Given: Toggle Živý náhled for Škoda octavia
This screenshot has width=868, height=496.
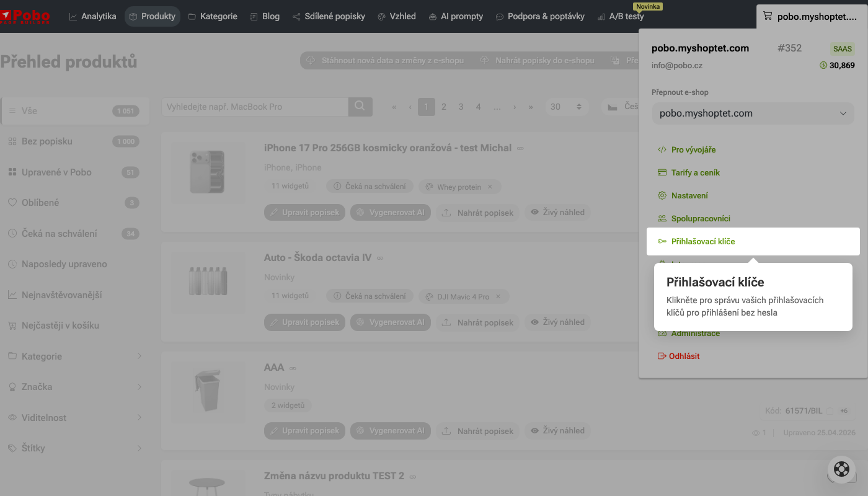Looking at the screenshot, I should (557, 322).
